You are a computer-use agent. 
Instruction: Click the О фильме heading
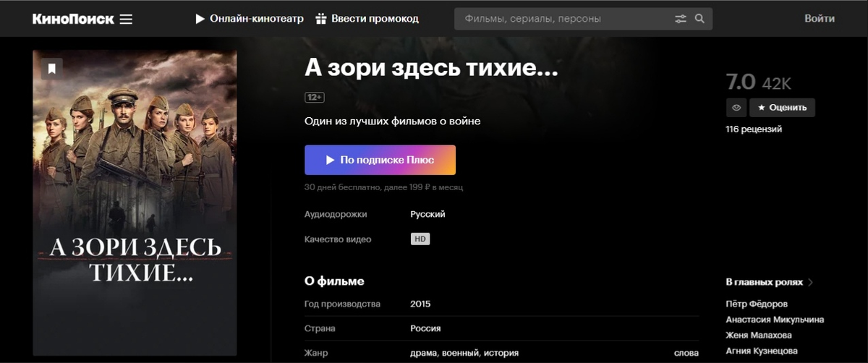(334, 281)
